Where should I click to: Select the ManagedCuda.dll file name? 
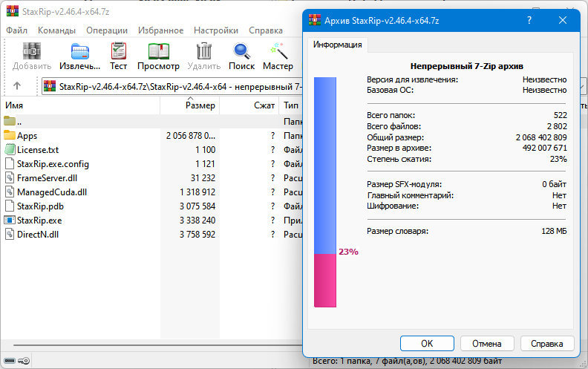tap(52, 192)
